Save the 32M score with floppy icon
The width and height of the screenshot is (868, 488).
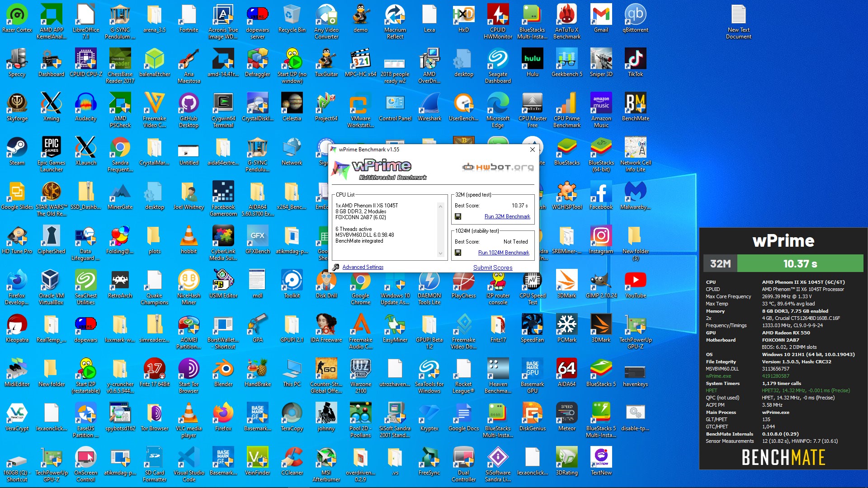458,216
